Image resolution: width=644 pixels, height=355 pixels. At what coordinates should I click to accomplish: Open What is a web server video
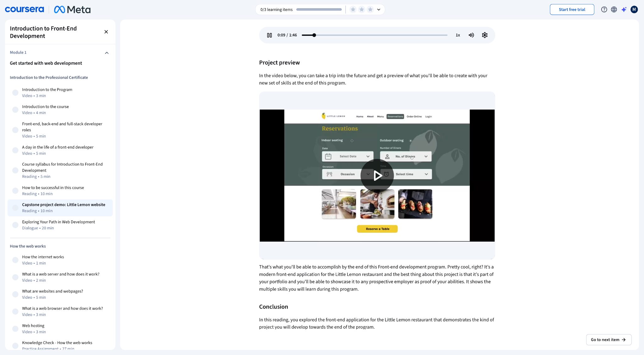(x=60, y=277)
